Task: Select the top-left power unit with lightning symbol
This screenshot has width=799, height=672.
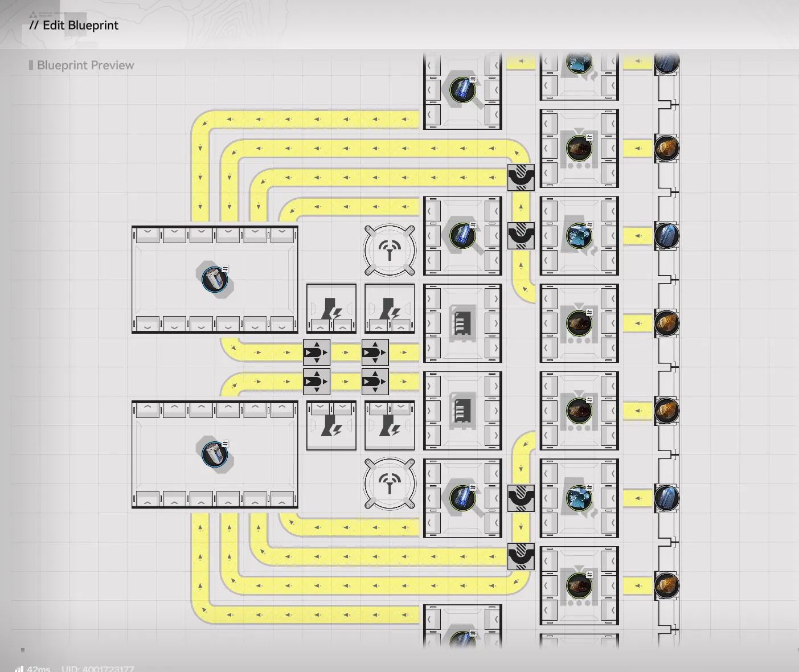Action: point(331,309)
